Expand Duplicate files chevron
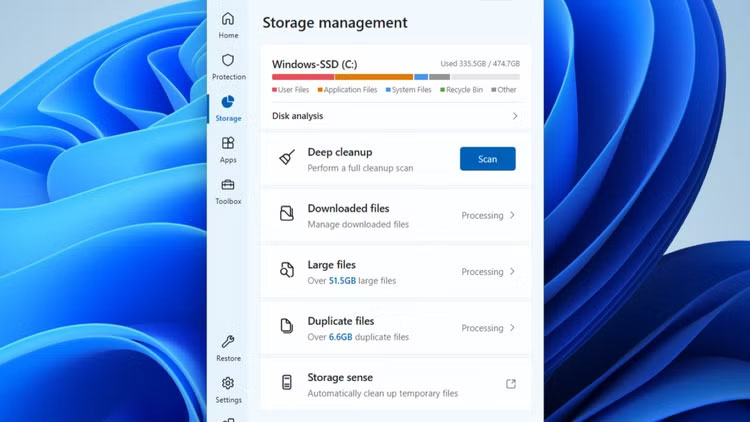750x422 pixels. [x=512, y=328]
